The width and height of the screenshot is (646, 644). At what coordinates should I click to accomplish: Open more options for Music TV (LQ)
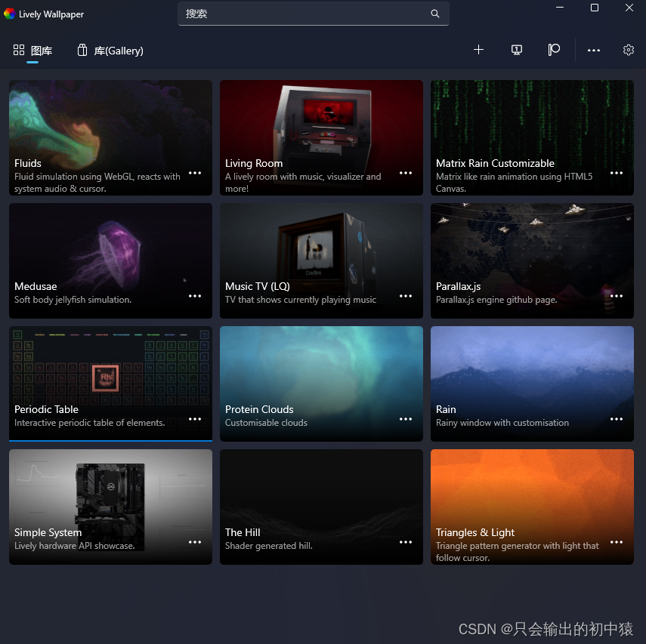point(406,296)
